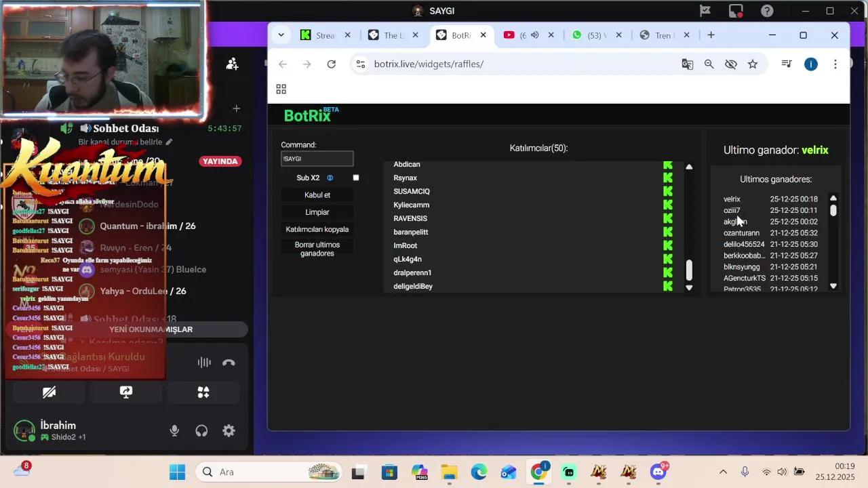The image size is (868, 488).
Task: Bookmark the page with the star icon
Action: coord(753,64)
